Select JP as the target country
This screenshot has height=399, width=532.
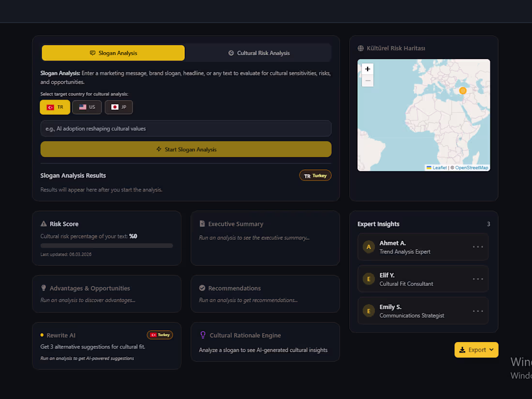click(x=119, y=107)
